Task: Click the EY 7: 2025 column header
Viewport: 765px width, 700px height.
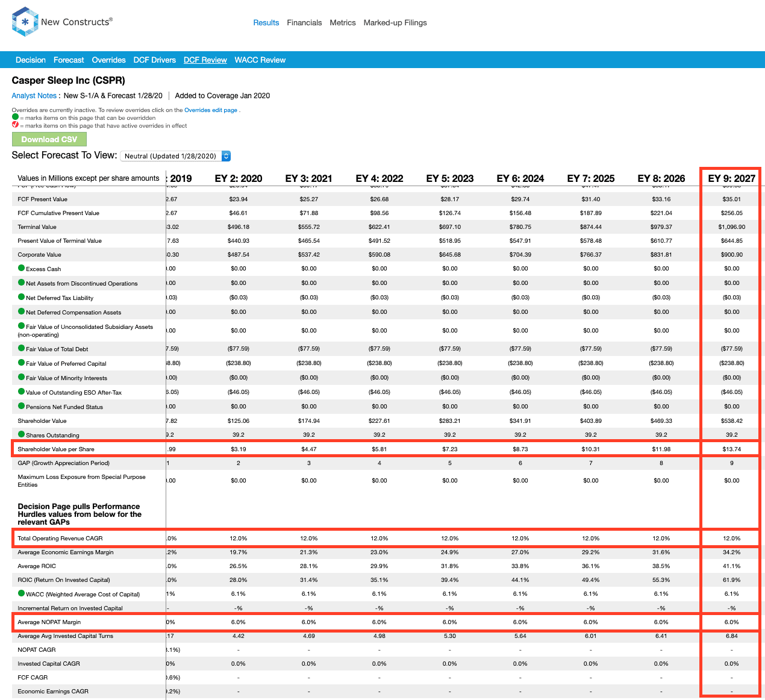Action: point(591,178)
